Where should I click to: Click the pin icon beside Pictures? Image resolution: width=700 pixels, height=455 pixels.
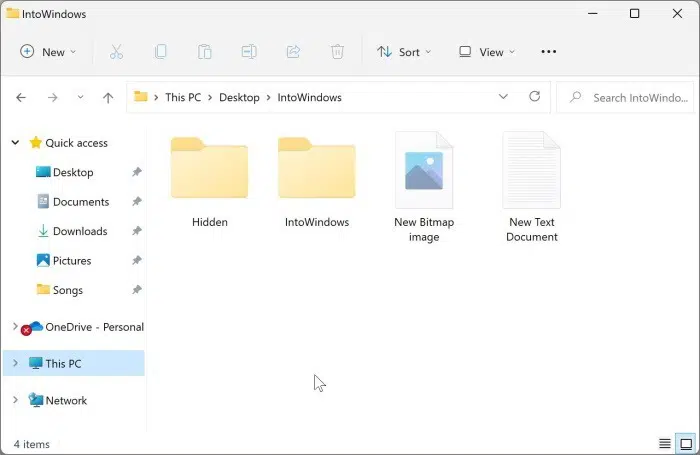pyautogui.click(x=137, y=260)
